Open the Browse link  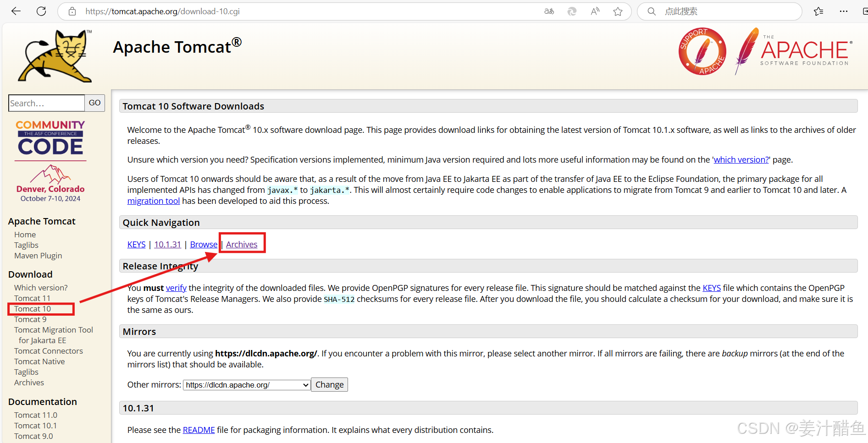coord(204,245)
